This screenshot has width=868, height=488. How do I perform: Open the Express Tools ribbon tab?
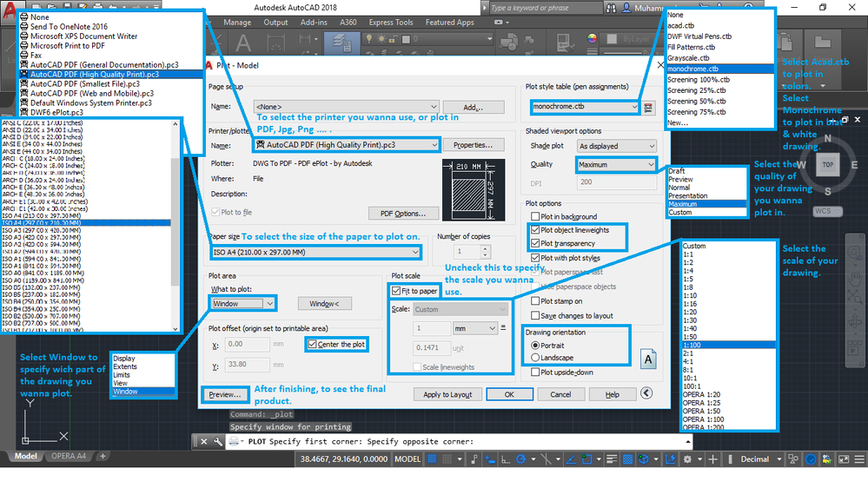(391, 23)
